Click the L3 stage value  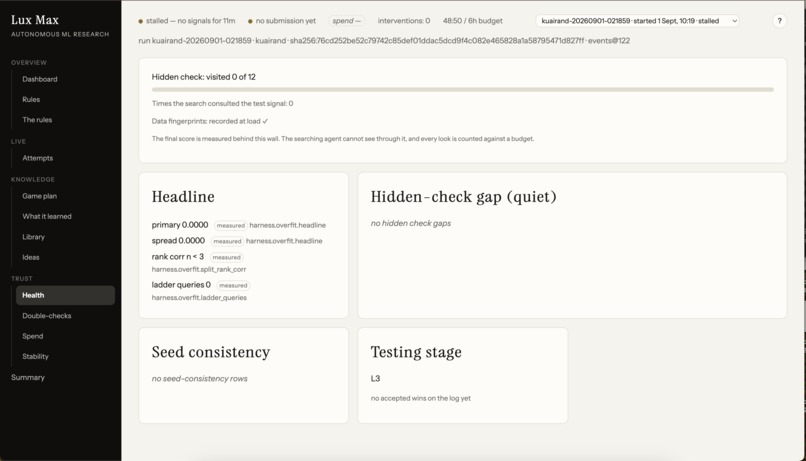tap(375, 378)
